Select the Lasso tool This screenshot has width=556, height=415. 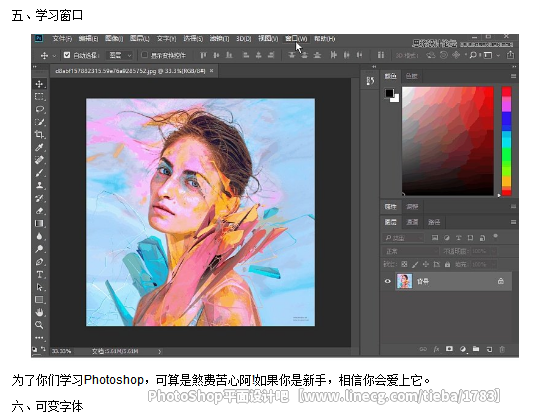click(39, 109)
